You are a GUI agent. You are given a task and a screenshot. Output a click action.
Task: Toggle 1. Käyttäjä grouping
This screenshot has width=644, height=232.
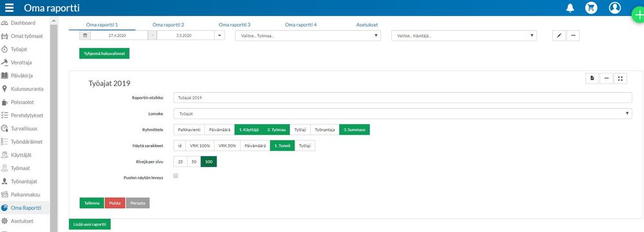pyautogui.click(x=249, y=130)
